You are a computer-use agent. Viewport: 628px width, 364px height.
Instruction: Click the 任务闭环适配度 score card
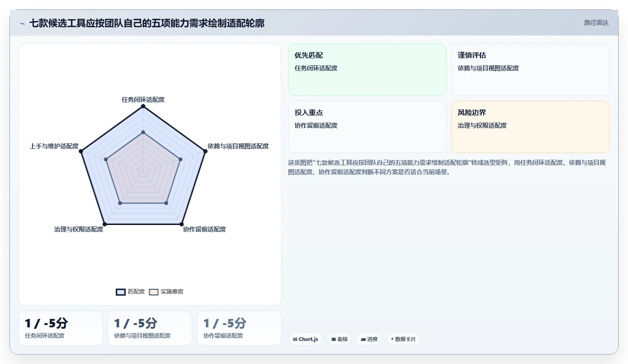(x=61, y=328)
